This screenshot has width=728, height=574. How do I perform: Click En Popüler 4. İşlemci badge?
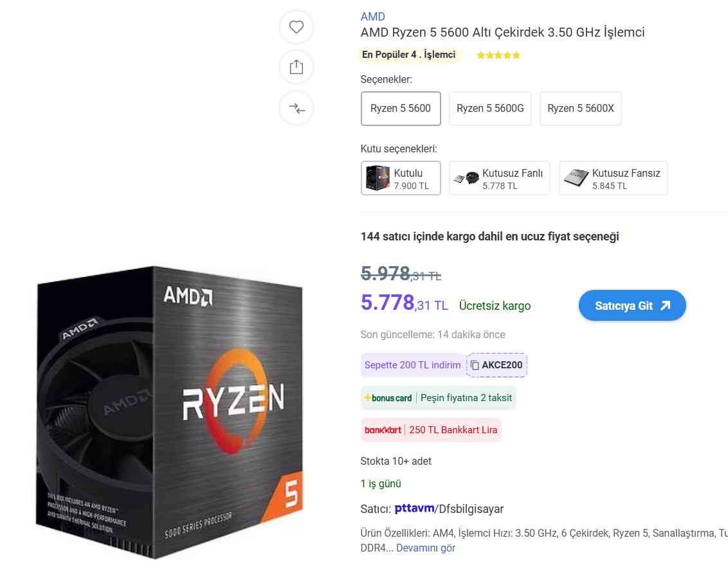click(x=409, y=55)
